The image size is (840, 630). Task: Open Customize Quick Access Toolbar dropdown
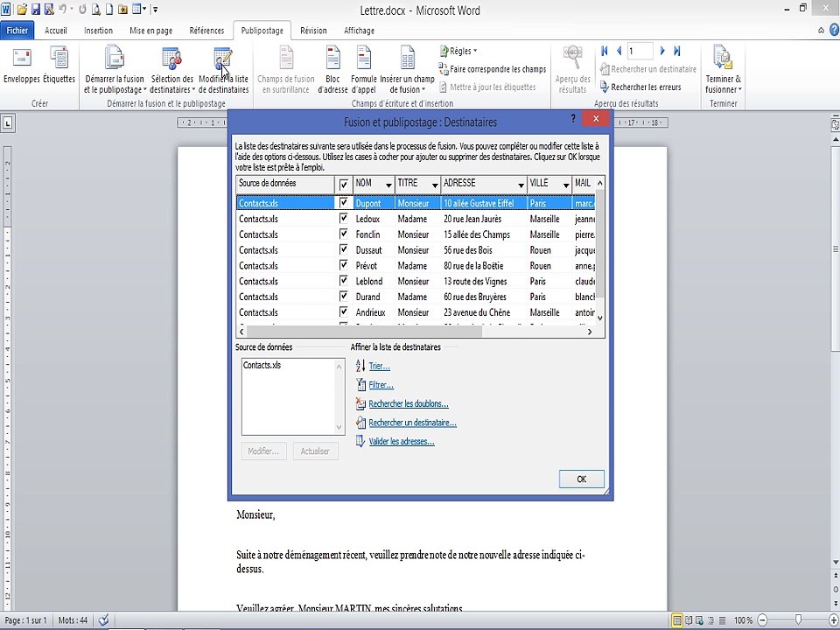(156, 10)
